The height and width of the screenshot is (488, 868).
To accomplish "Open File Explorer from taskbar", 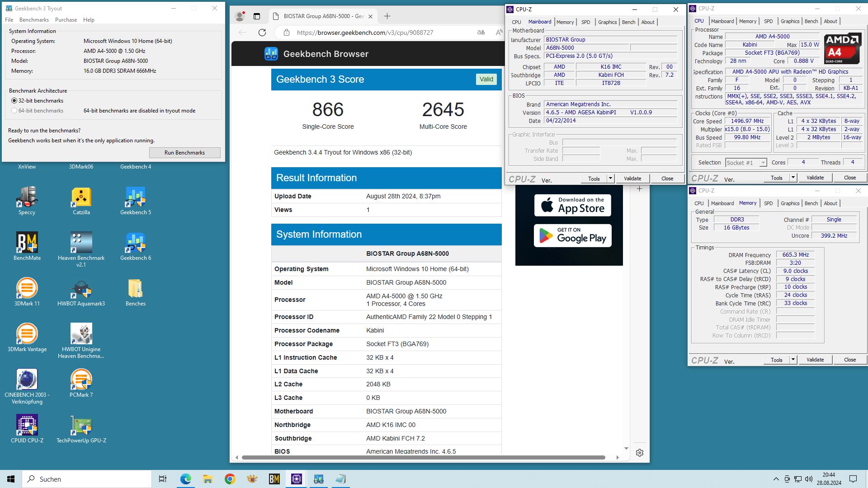I will coord(208,479).
